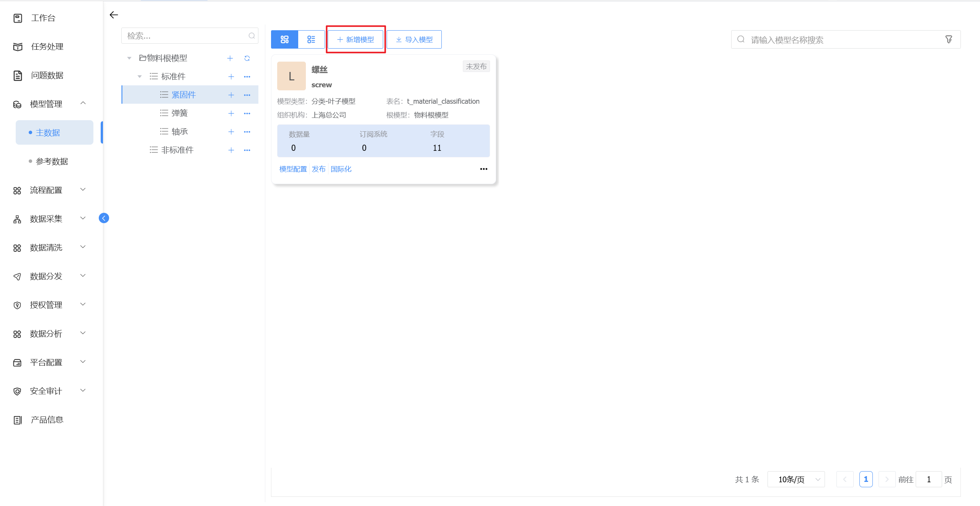
Task: Click filter icon in model search box
Action: [x=949, y=39]
